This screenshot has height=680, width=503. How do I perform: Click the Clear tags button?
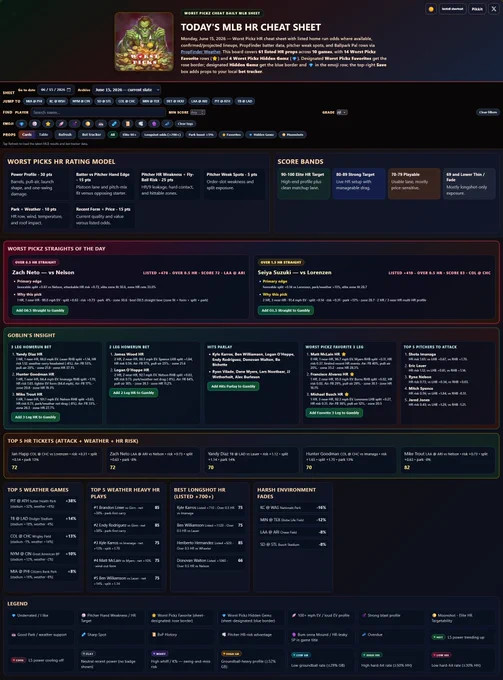pyautogui.click(x=185, y=124)
